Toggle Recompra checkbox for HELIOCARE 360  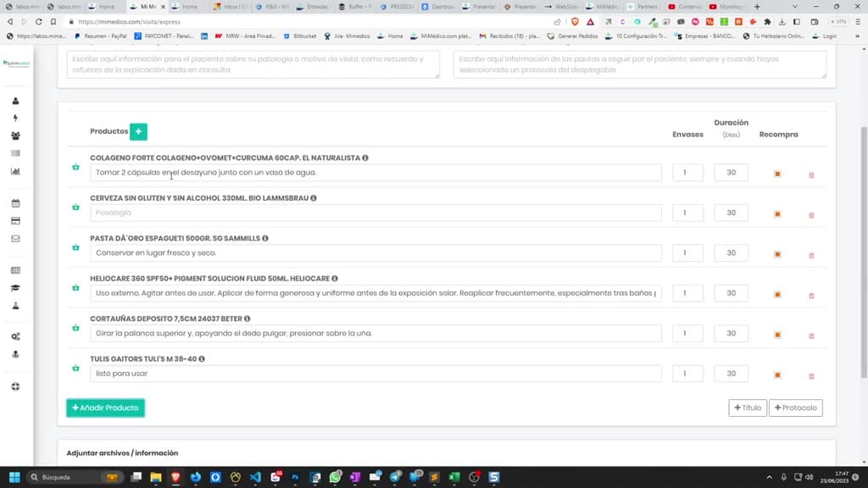pyautogui.click(x=777, y=294)
